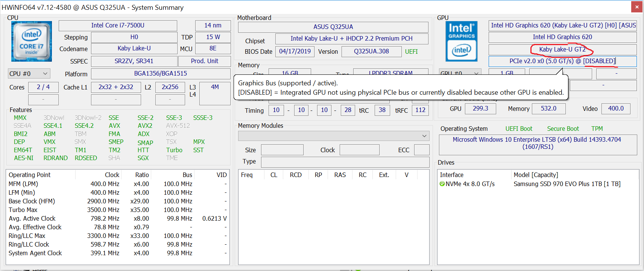Select the Turbo Max operating point row
Screen dimensions: 644x271
point(118,210)
